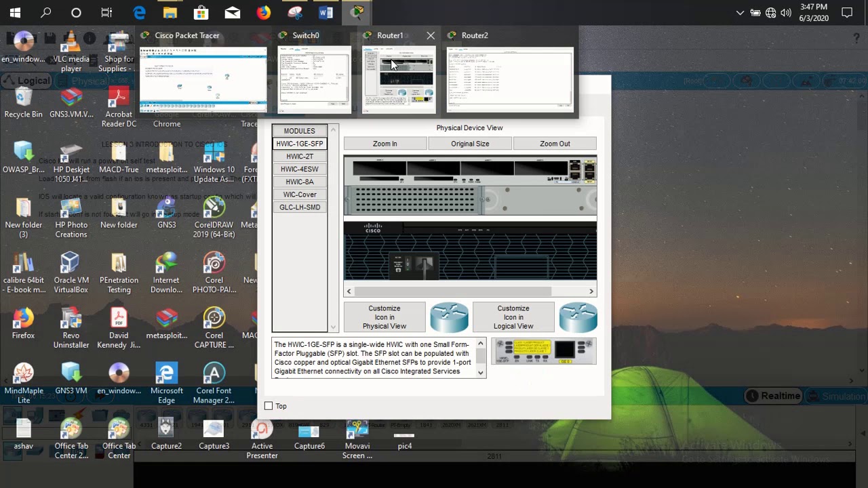Open the Microsoft Store taskbar icon
868x488 pixels.
[x=201, y=12]
